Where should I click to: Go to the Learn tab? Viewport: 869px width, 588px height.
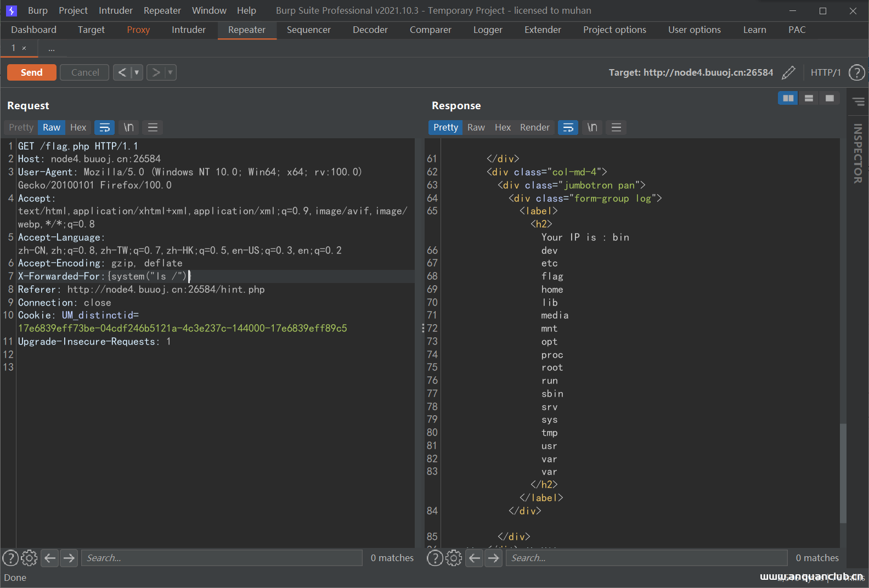click(754, 30)
